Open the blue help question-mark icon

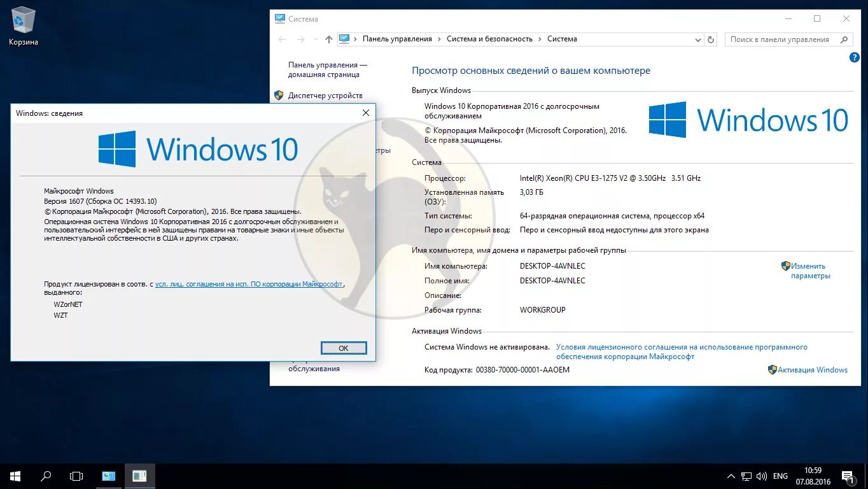coord(855,57)
